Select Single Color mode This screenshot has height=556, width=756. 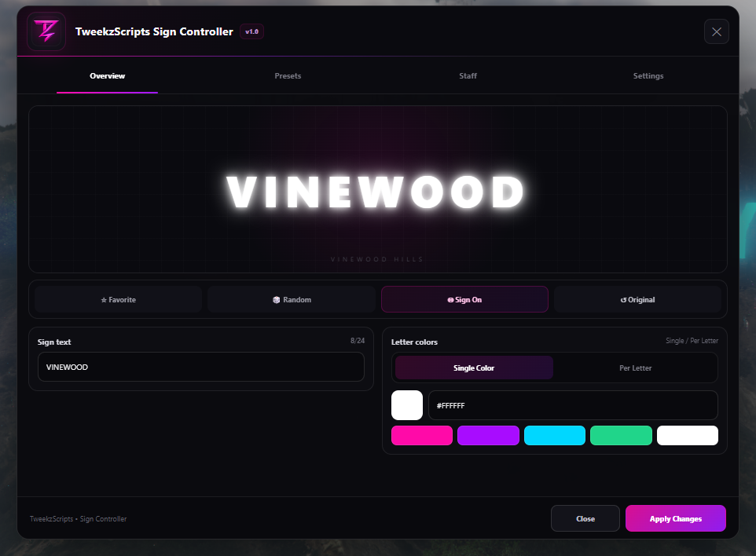tap(474, 368)
